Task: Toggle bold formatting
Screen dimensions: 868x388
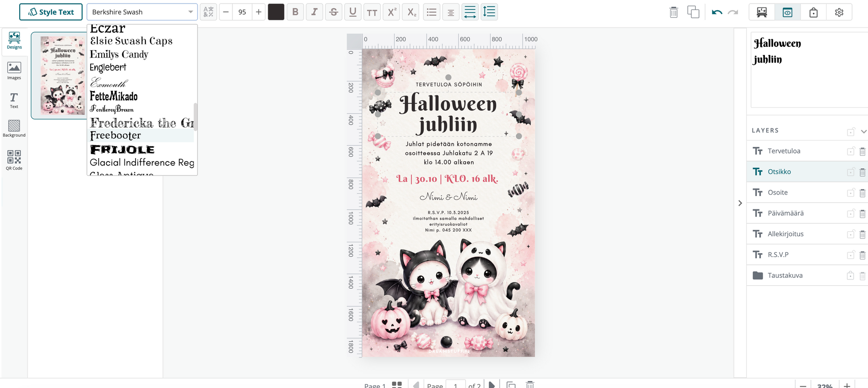Action: (295, 12)
